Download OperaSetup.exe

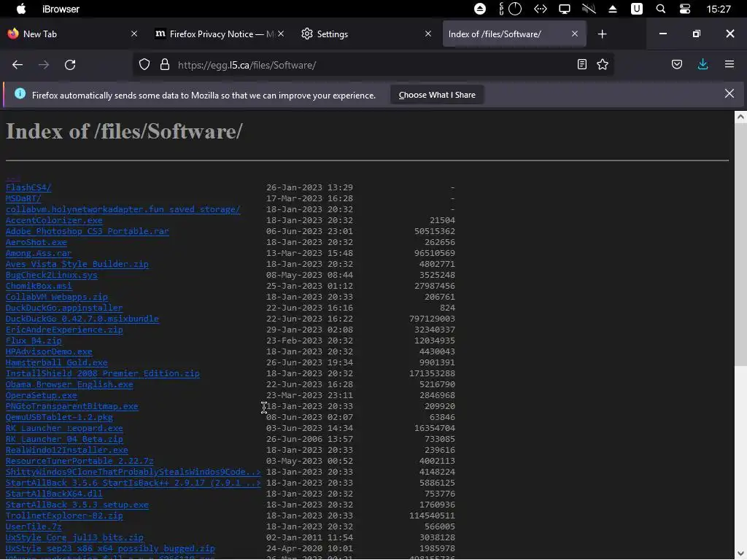coord(42,396)
